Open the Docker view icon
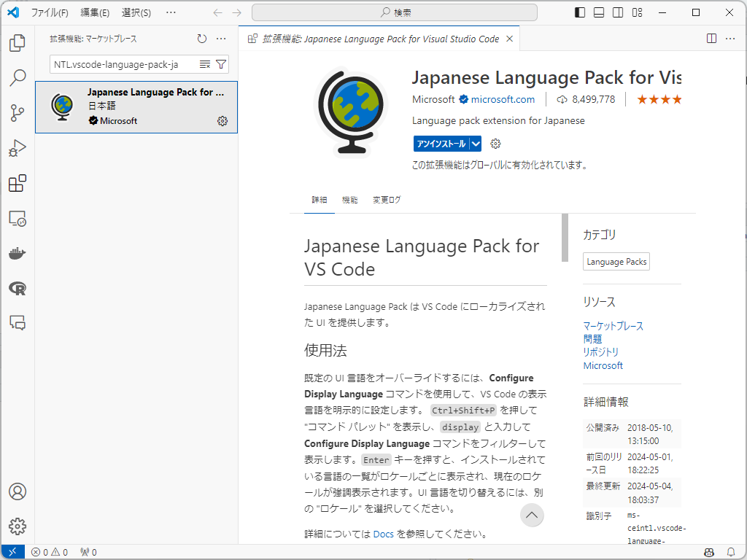The width and height of the screenshot is (747, 560). (x=18, y=254)
